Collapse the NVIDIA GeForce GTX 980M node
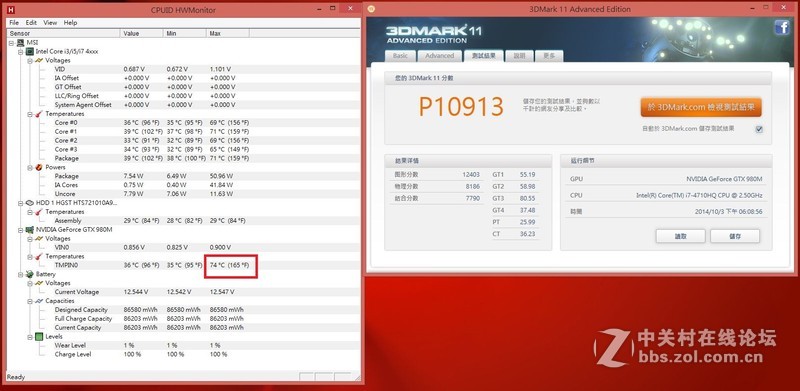Viewport: 800px width, 391px height. coord(21,230)
